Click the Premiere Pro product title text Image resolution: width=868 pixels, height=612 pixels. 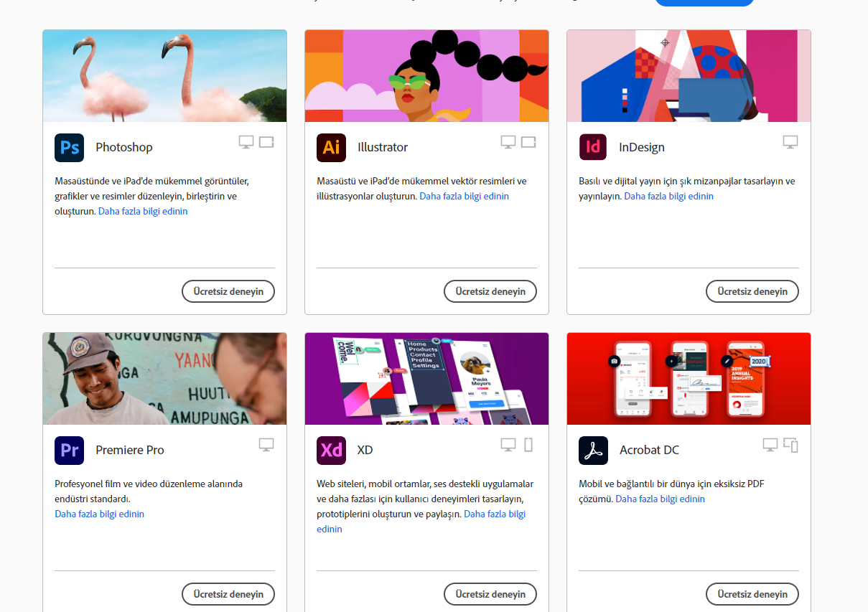click(130, 450)
